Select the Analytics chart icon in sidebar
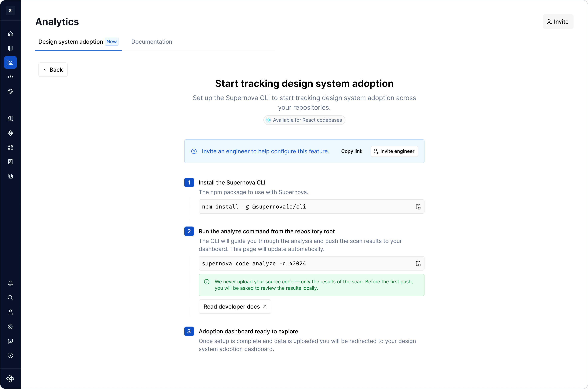The image size is (588, 389). [x=10, y=62]
